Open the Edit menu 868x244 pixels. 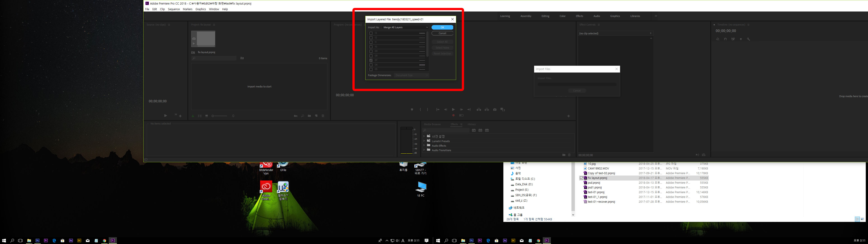154,9
